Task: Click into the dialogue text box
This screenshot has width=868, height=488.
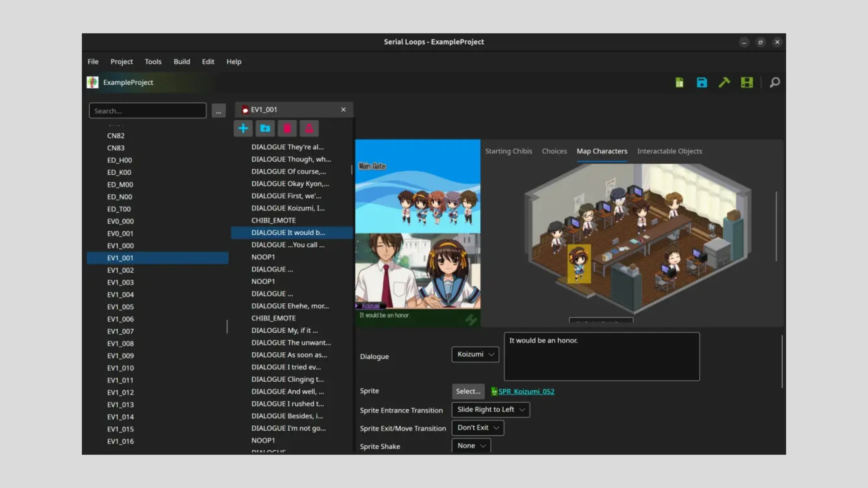Action: (602, 357)
